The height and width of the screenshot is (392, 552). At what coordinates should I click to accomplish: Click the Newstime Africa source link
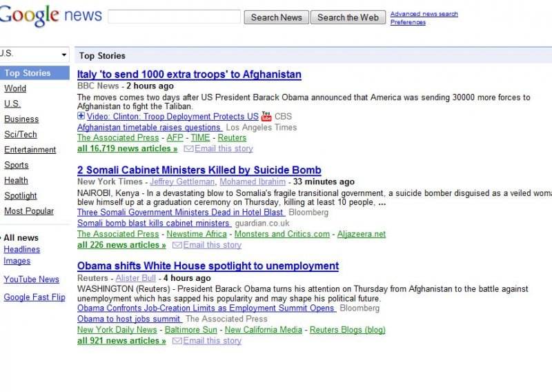(x=197, y=234)
